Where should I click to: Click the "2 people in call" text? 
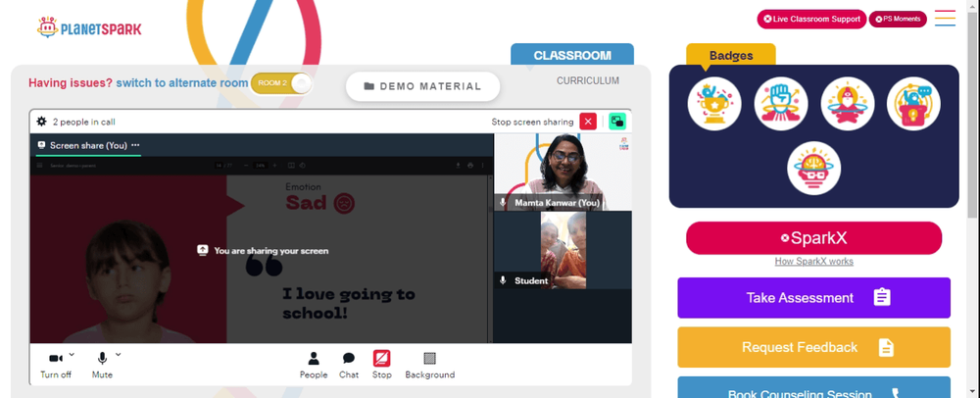pos(83,122)
